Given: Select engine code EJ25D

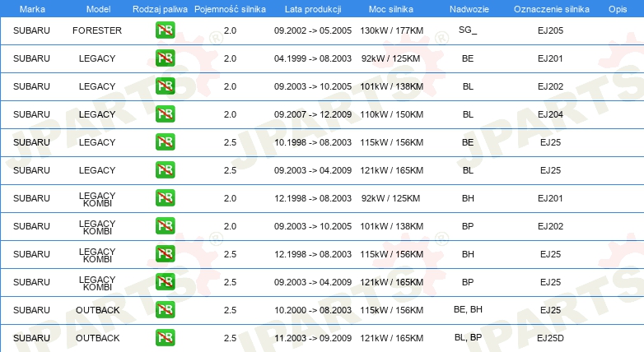Looking at the screenshot, I should click(550, 338).
